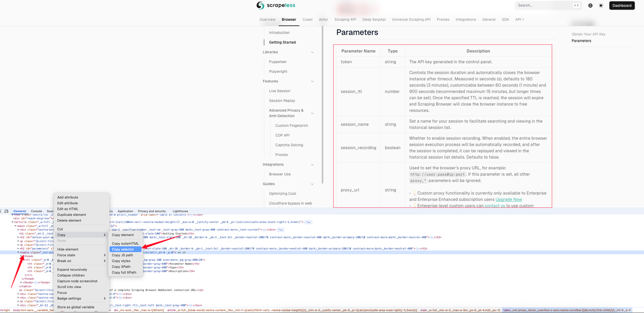Open Custom Fingerprint sidebar page

click(292, 126)
